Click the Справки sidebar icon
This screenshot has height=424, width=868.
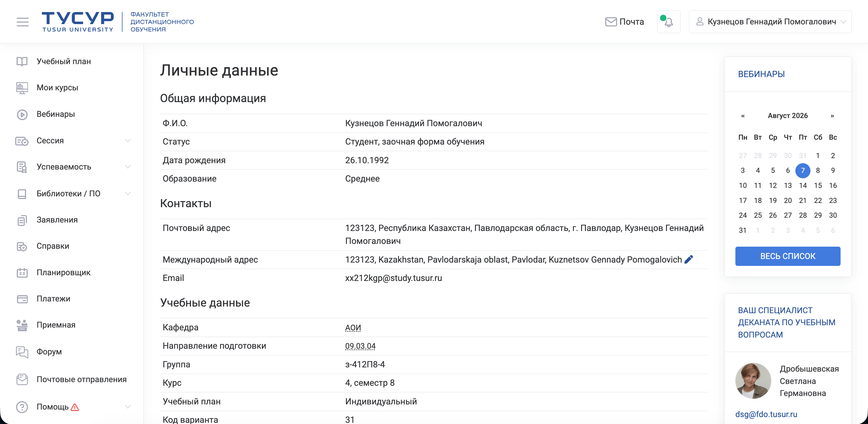[22, 246]
